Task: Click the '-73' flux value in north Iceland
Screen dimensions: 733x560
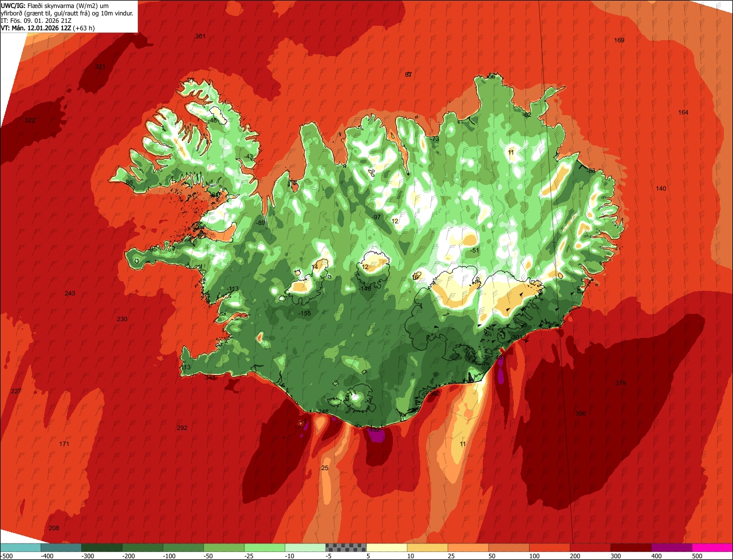Action: coord(434,139)
